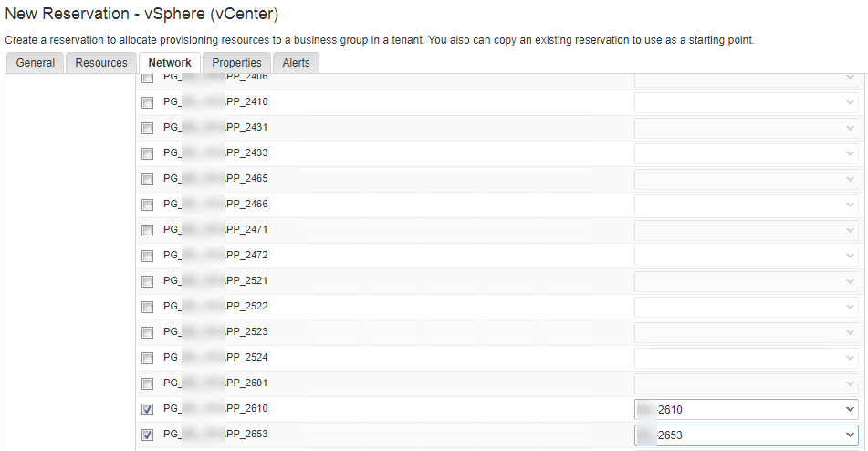The height and width of the screenshot is (451, 868).
Task: Switch to the General tab
Action: coord(36,63)
